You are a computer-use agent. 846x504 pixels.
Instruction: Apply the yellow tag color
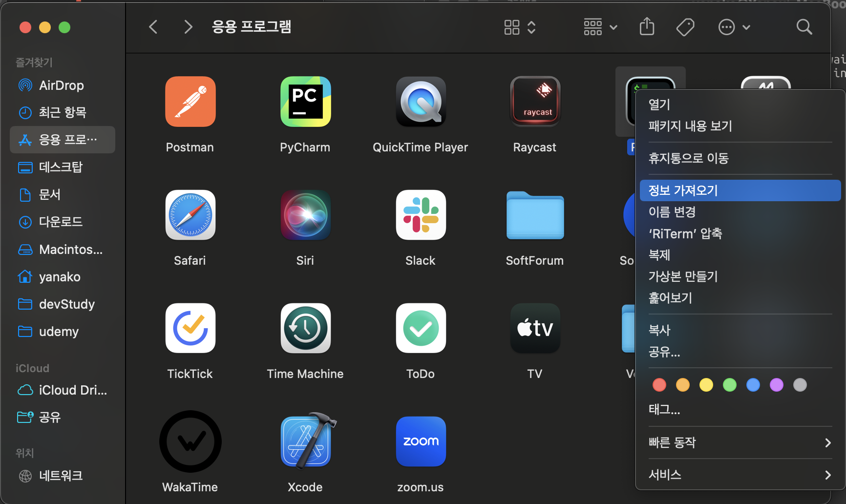(x=706, y=385)
